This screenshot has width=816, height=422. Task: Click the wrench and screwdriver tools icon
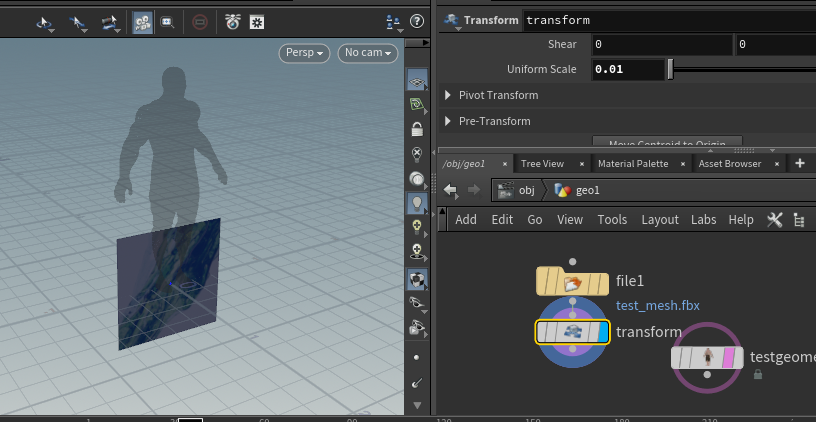pos(774,220)
